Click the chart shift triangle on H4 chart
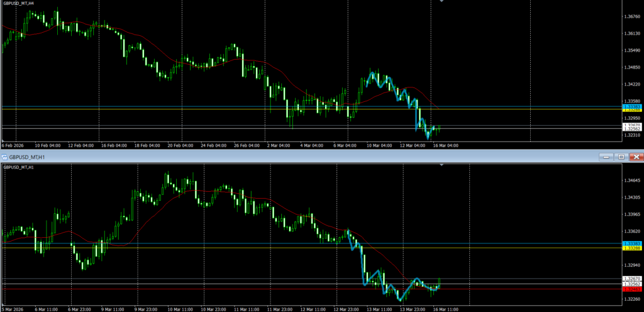The height and width of the screenshot is (312, 644). tap(441, 2)
